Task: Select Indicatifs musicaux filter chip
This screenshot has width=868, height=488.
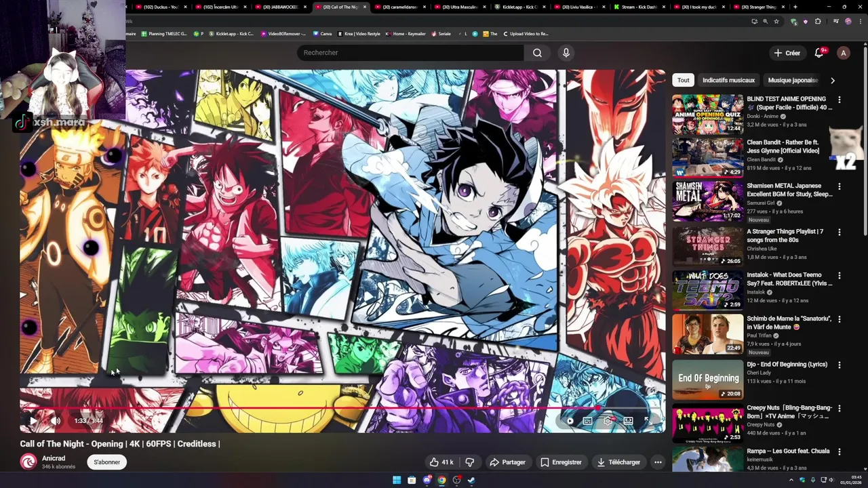Action: (728, 80)
